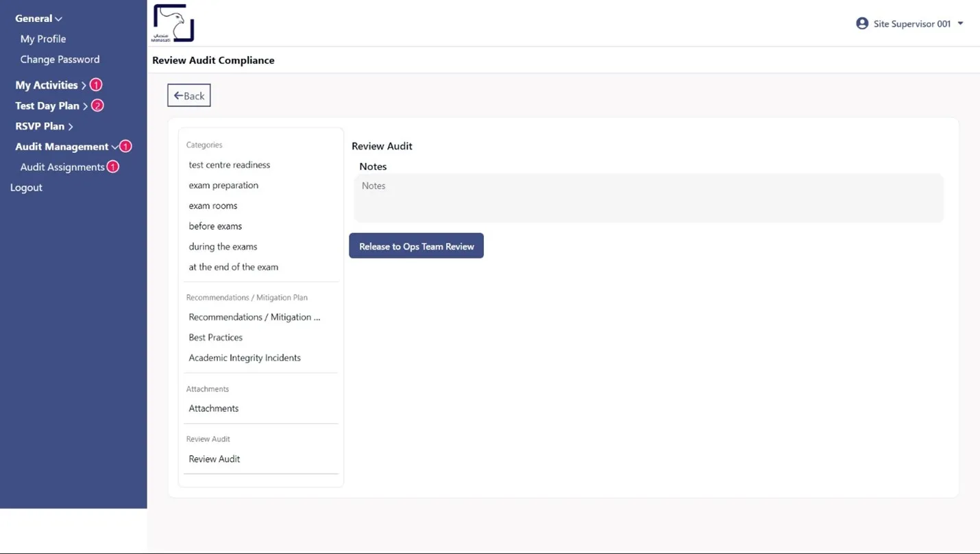
Task: Open the Site Supervisor 001 dropdown arrow
Action: coord(960,23)
